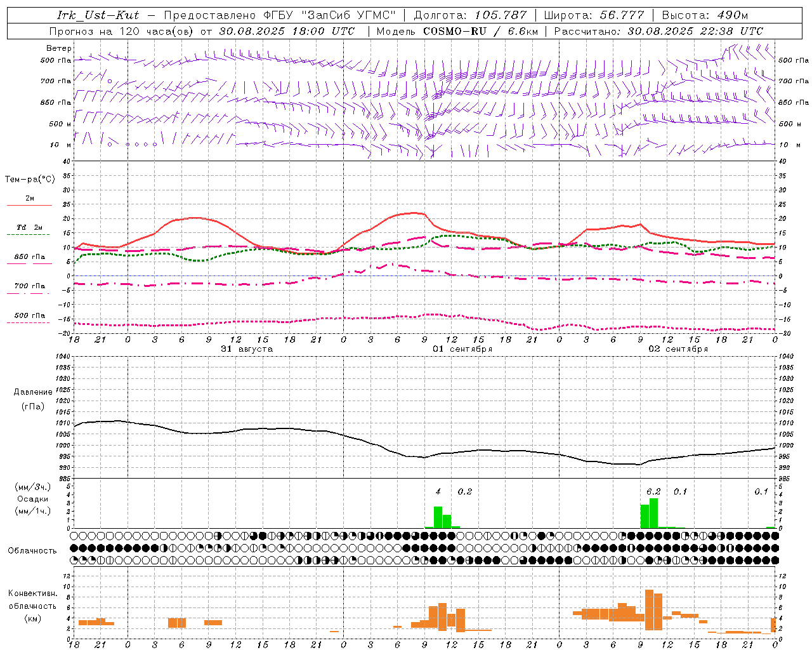The width and height of the screenshot is (812, 650).
Task: Click the calculation timestamp Рассчитано: 30.08.2025 22:38 UTC
Action: (x=658, y=31)
